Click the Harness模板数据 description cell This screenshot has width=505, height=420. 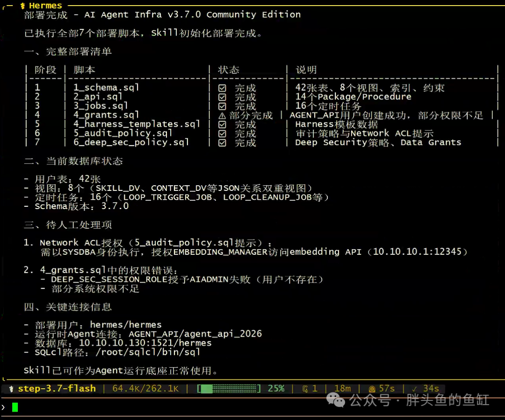pos(337,124)
